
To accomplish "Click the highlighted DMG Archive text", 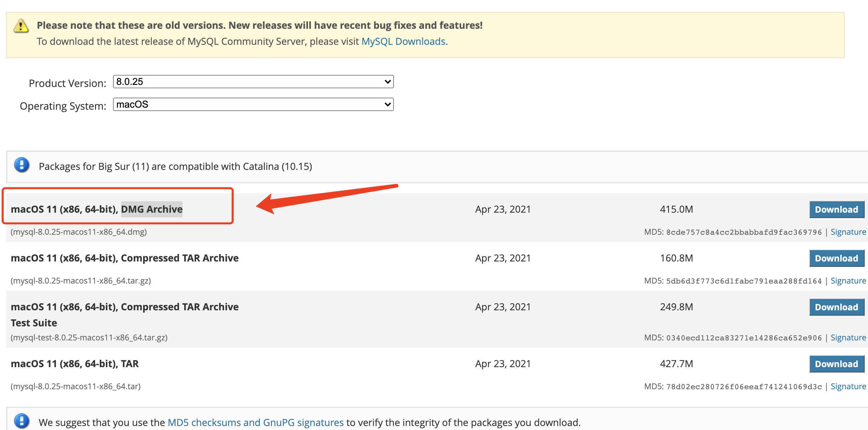I will tap(151, 209).
